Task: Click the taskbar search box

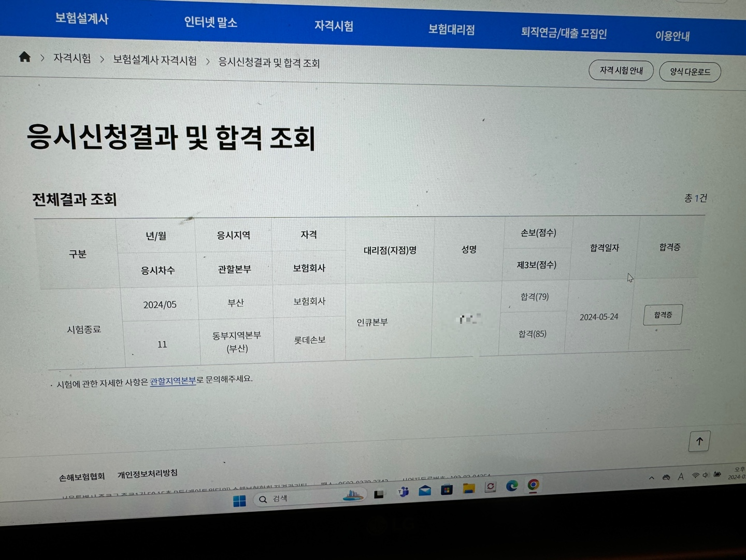Action: pos(309,498)
